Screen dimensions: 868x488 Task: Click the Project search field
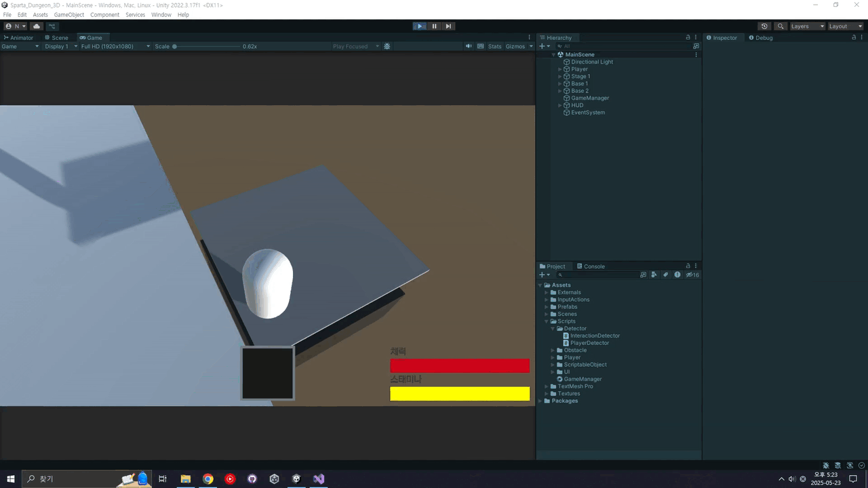tap(596, 274)
